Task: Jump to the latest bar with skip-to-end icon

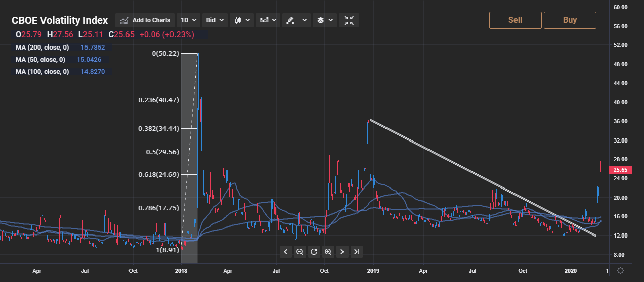Action: pyautogui.click(x=356, y=251)
